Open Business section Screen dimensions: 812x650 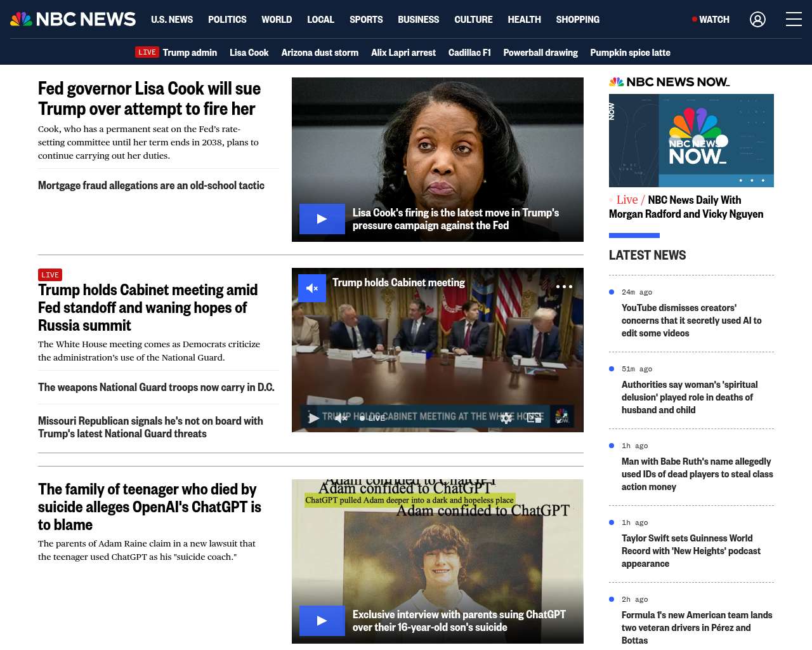coord(418,20)
